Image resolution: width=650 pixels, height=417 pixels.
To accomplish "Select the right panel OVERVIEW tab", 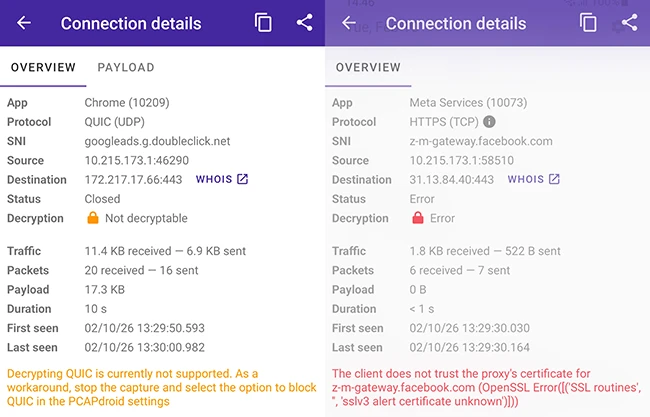I will tap(368, 67).
